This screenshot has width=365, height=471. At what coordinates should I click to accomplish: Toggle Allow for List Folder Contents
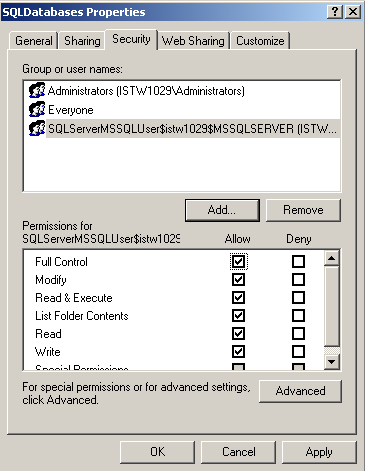click(238, 315)
